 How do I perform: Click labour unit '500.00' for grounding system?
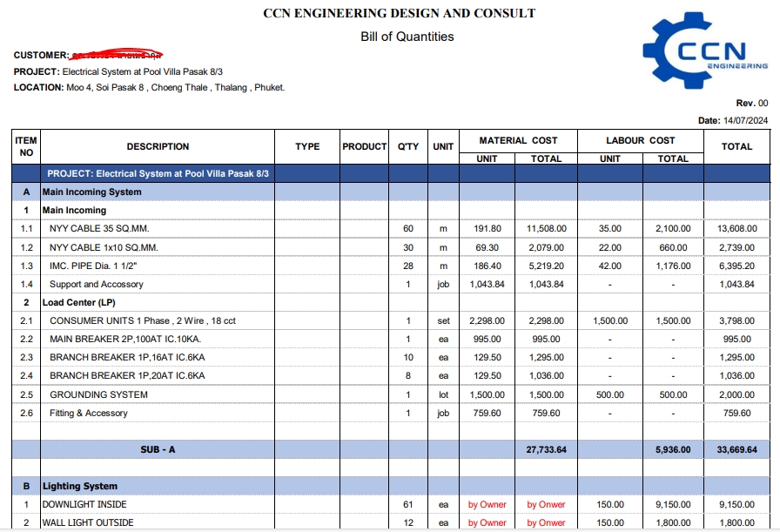click(610, 395)
